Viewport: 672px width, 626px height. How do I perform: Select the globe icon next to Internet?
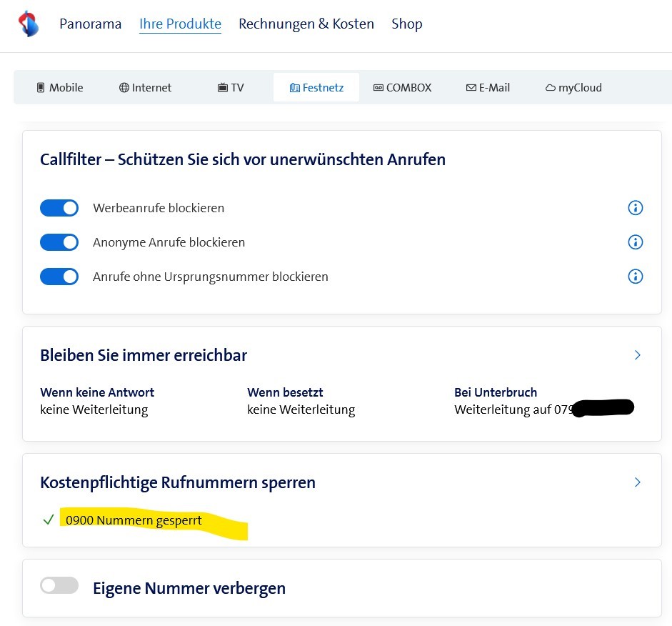124,87
